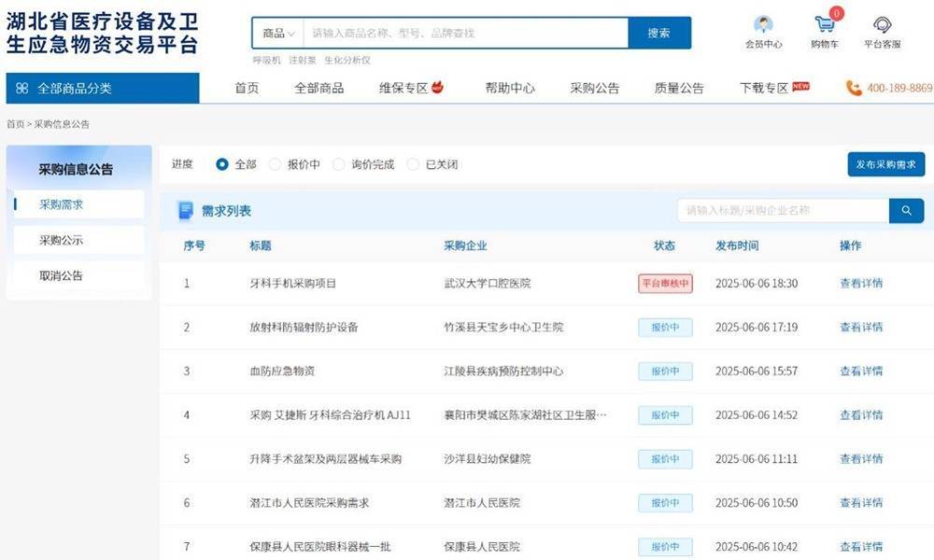Viewport: 934px width, 560px height.
Task: Click phone number 400-189-8869
Action: (x=899, y=88)
